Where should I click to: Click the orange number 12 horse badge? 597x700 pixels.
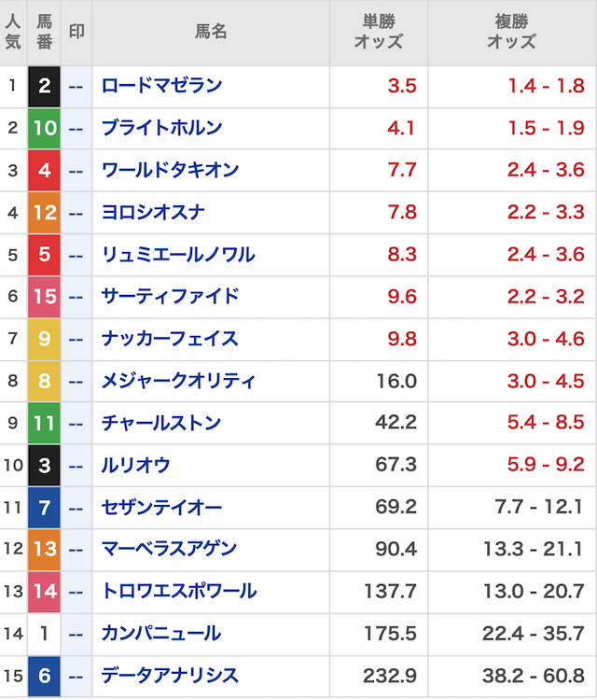pyautogui.click(x=45, y=213)
